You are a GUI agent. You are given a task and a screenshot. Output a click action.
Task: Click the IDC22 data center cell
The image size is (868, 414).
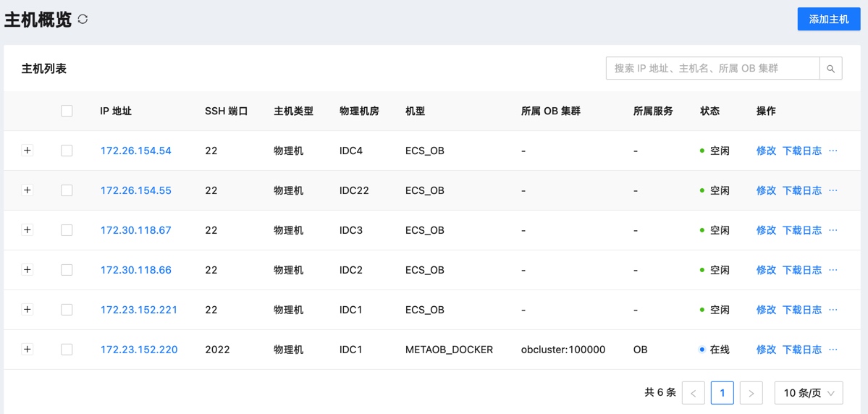354,190
